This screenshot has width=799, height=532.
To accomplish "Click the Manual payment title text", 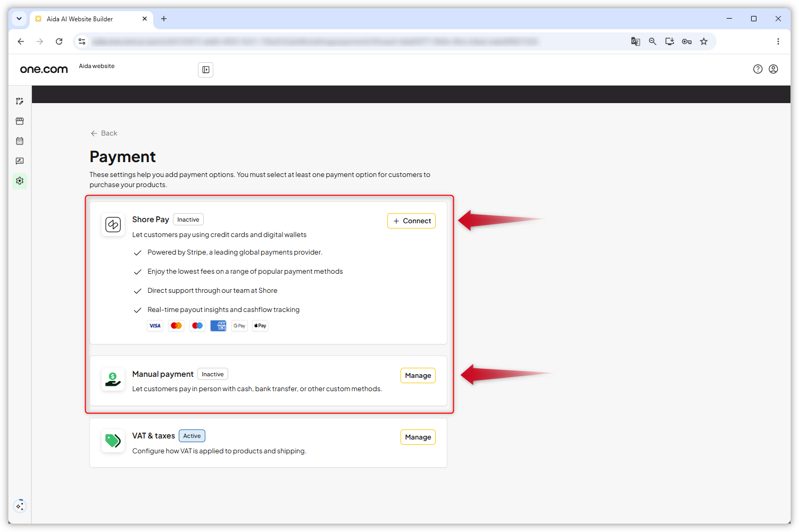I will pyautogui.click(x=163, y=374).
